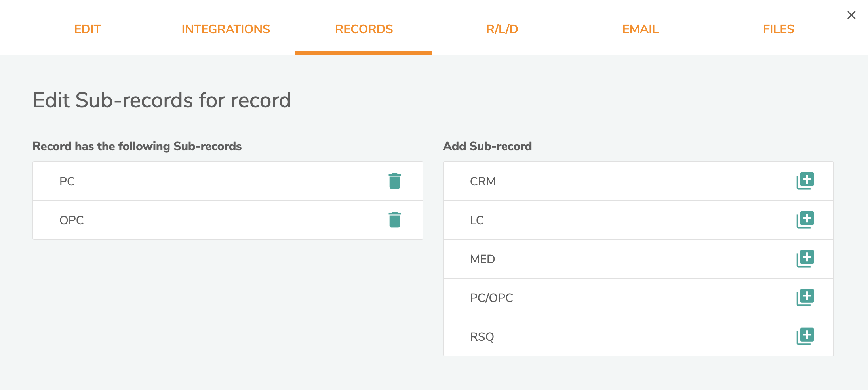Remove the OPC sub-record with trash icon
868x390 pixels.
[394, 220]
